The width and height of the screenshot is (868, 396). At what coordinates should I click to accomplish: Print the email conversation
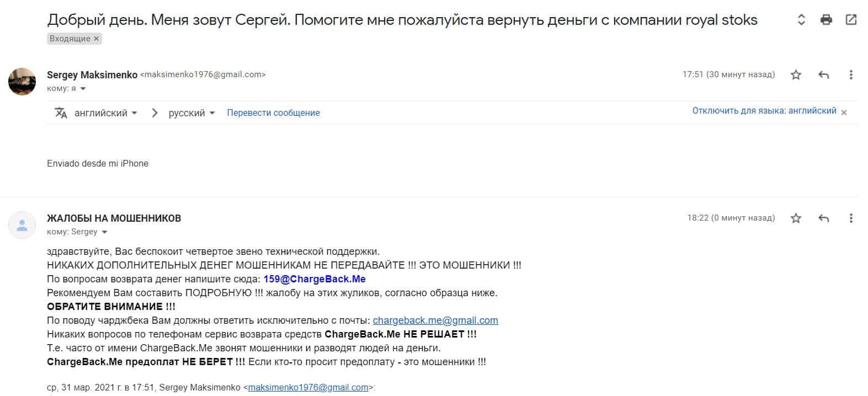click(x=826, y=20)
